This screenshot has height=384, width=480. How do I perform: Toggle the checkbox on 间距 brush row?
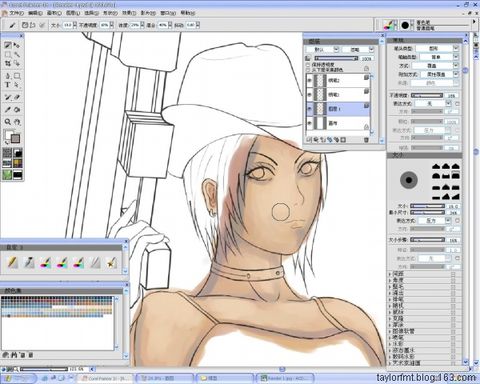tap(453, 274)
